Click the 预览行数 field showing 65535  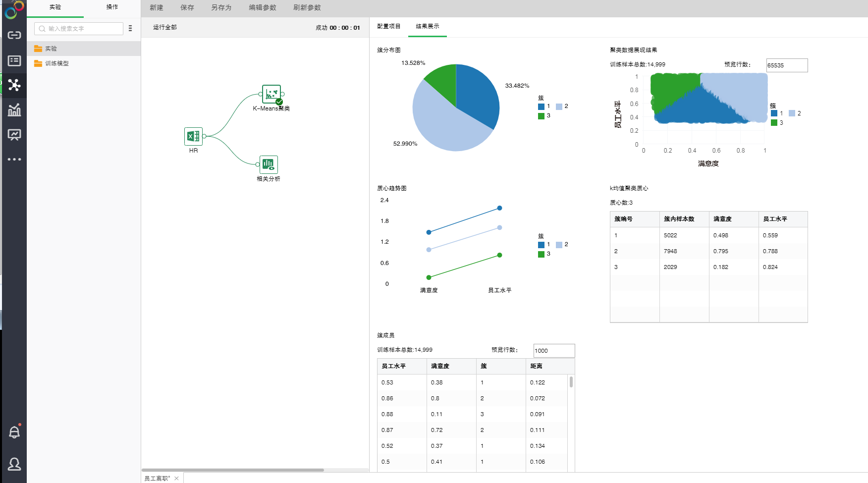[x=786, y=65]
